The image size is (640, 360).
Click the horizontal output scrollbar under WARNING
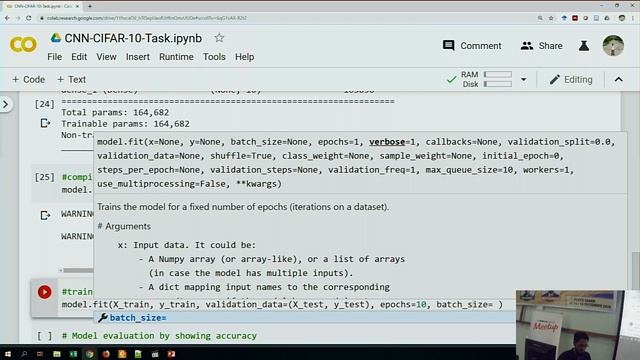(x=77, y=270)
